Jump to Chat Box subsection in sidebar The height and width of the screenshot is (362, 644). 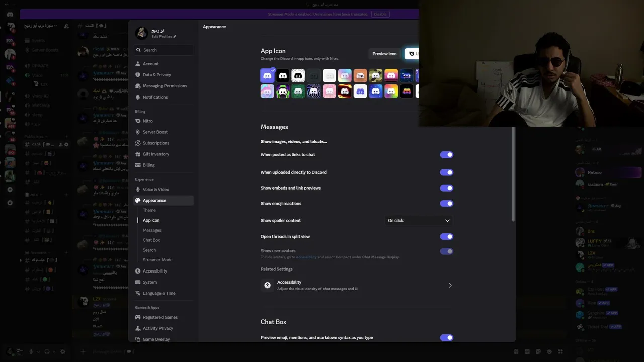coord(151,240)
